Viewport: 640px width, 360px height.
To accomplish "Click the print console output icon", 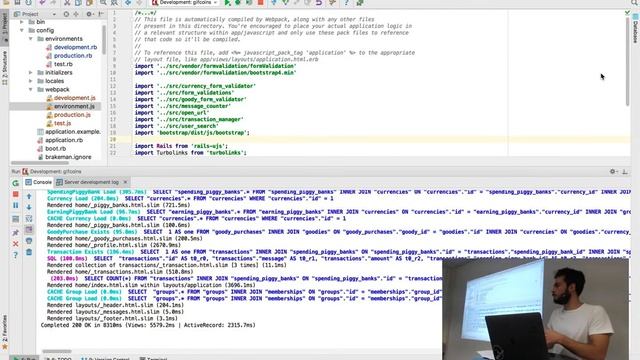I will (x=29, y=241).
